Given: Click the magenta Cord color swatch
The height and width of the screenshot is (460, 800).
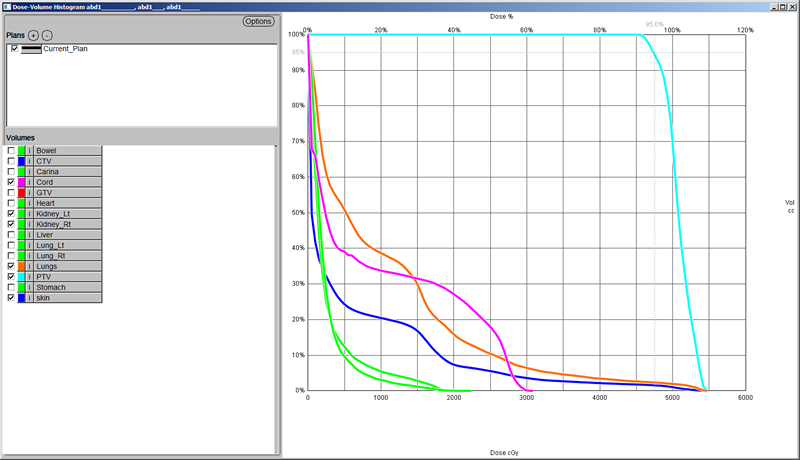Looking at the screenshot, I should click(x=21, y=183).
